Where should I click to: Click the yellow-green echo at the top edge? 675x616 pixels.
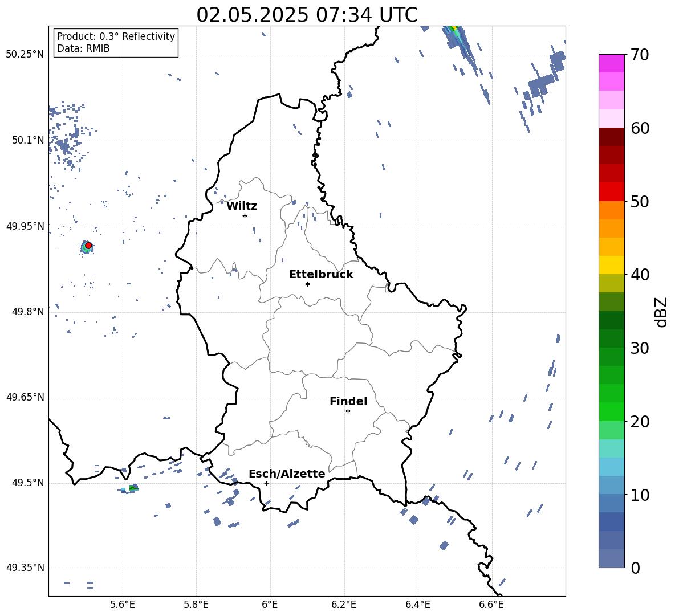point(454,29)
